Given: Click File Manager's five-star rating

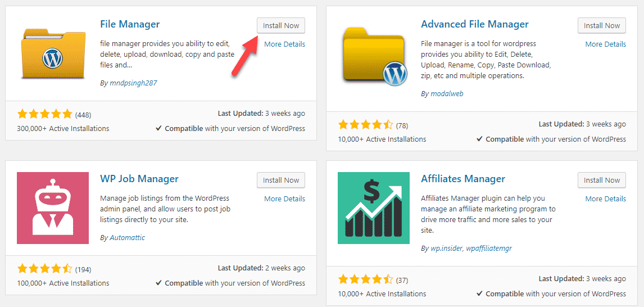Looking at the screenshot, I should (44, 114).
